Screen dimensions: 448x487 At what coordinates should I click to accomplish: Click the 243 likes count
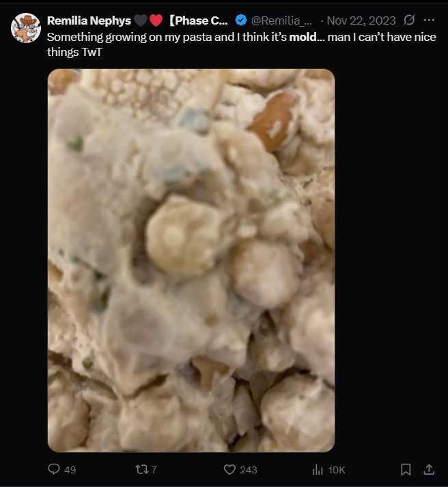[x=249, y=470]
